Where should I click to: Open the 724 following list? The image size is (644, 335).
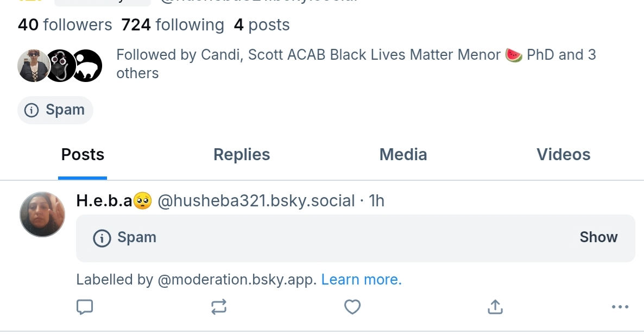coord(173,25)
